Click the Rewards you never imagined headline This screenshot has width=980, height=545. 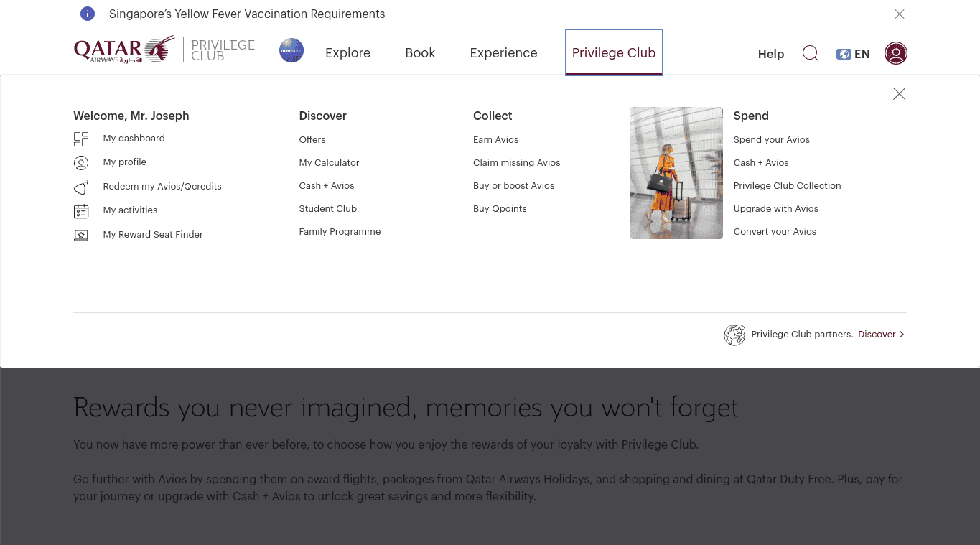(406, 407)
